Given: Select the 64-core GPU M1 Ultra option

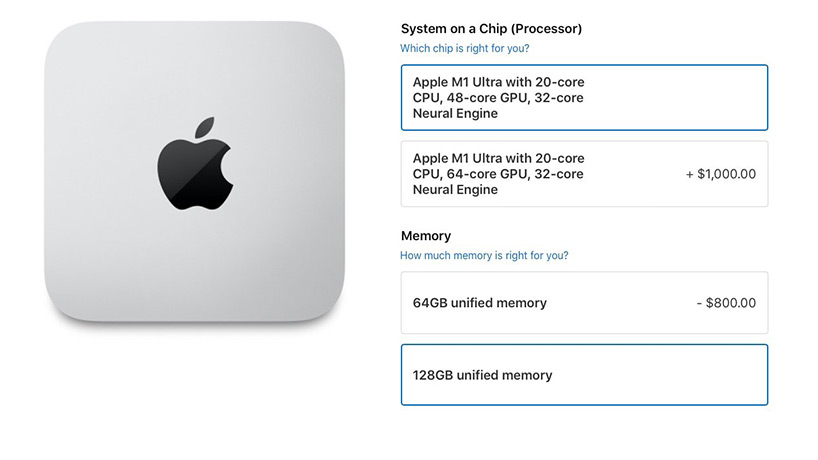Looking at the screenshot, I should coord(584,174).
